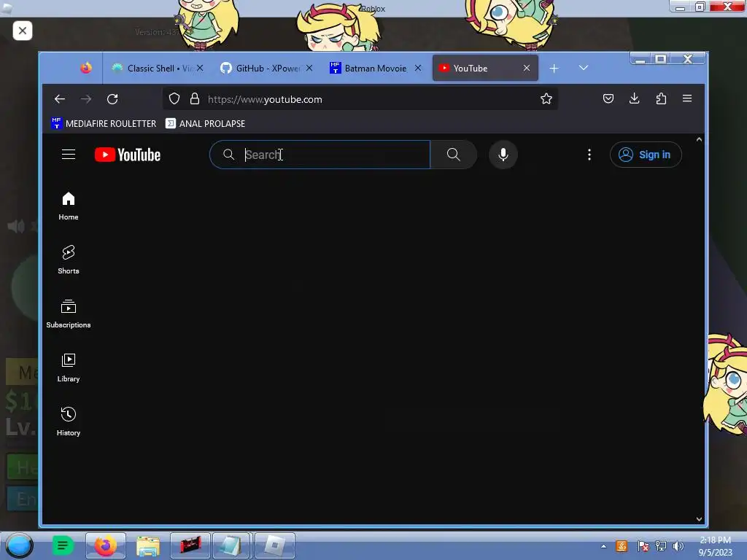
Task: Close the GitHub tab
Action: 309,68
